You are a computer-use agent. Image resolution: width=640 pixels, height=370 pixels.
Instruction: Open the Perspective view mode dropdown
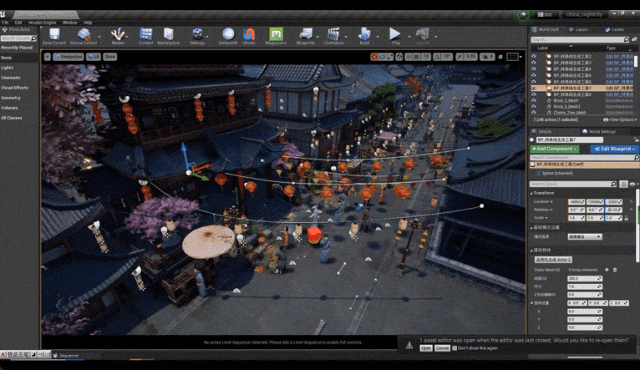pos(68,57)
